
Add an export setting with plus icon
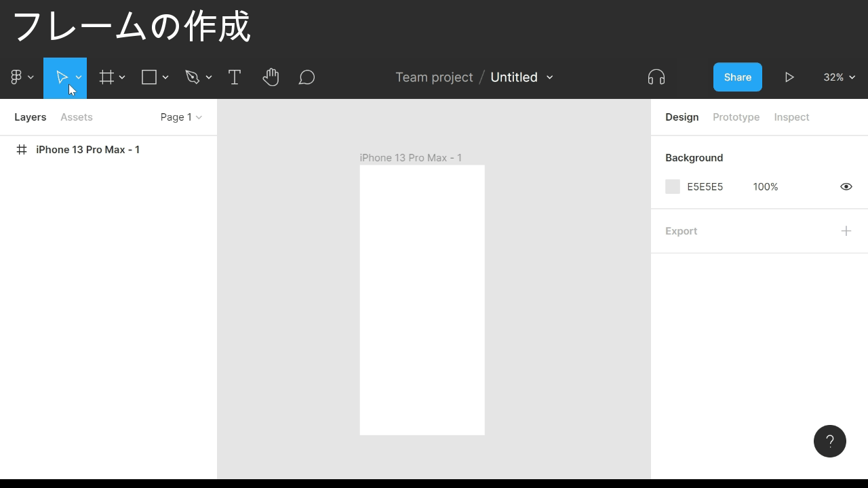846,231
